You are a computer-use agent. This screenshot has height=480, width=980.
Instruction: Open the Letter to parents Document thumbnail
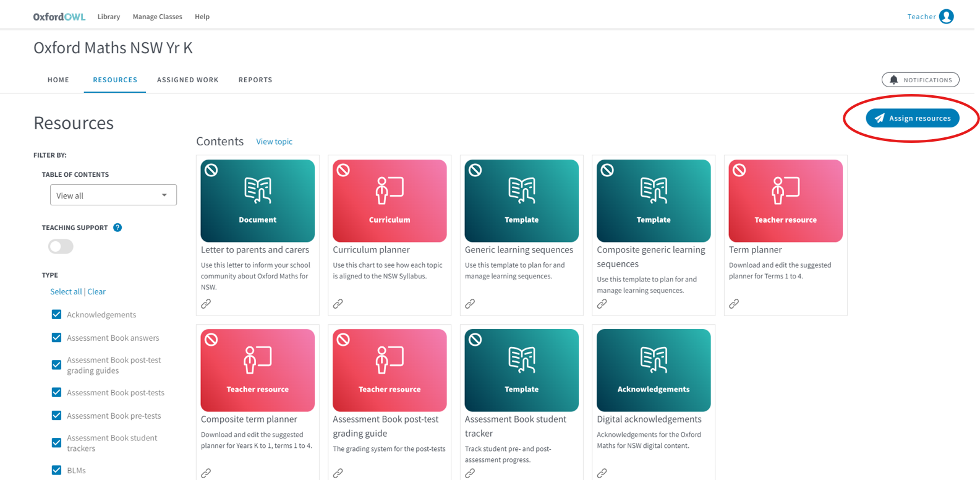[x=257, y=201]
